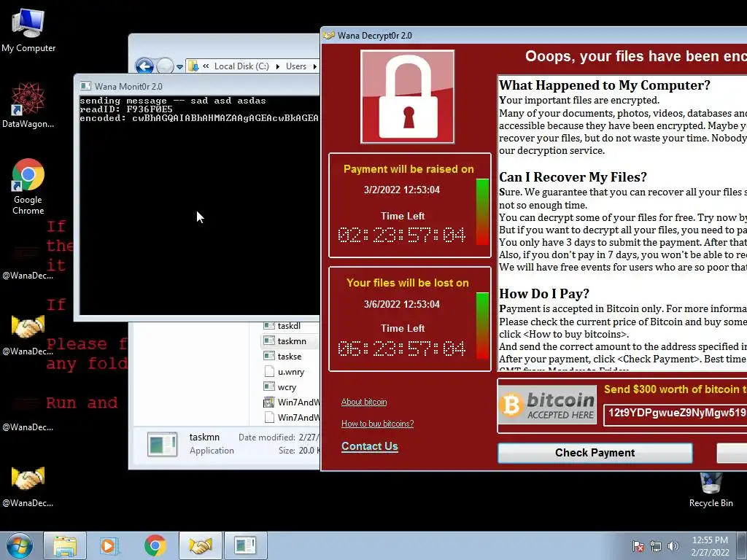Open the About bitcoin link
Screen dimensions: 747x560
[364, 402]
